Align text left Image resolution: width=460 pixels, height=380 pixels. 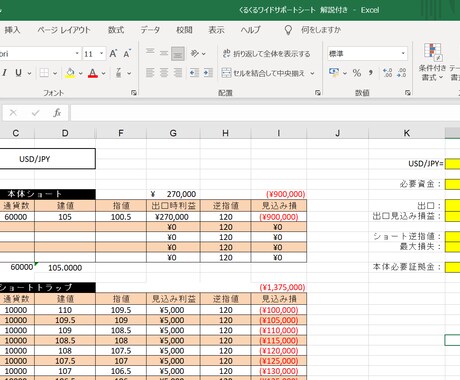(150, 73)
